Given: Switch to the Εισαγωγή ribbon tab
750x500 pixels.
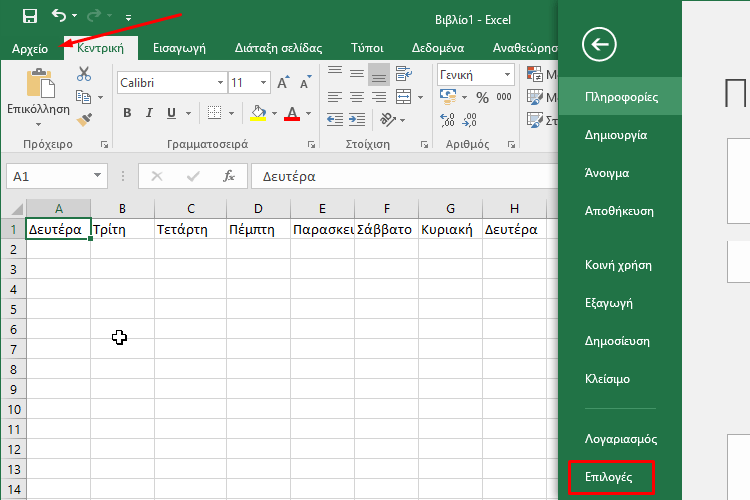Looking at the screenshot, I should click(x=179, y=47).
